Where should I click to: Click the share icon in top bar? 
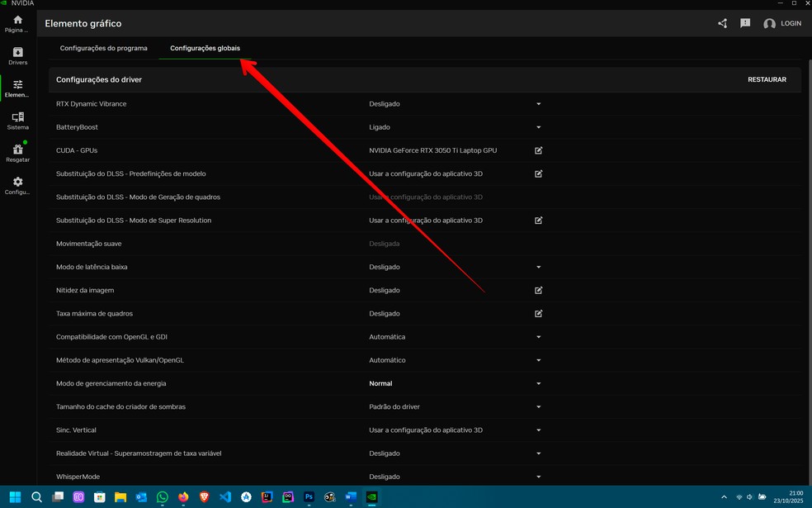pos(722,23)
